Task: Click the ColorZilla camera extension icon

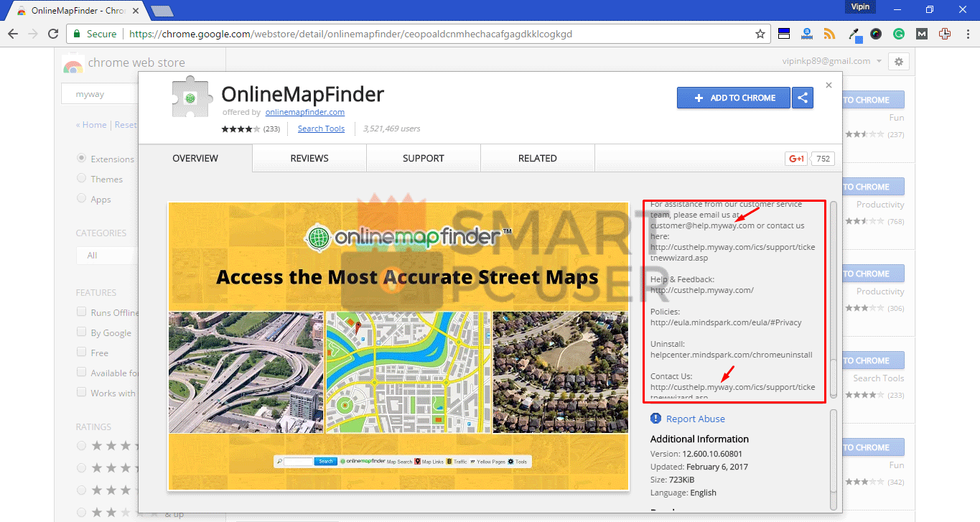Action: pyautogui.click(x=876, y=34)
